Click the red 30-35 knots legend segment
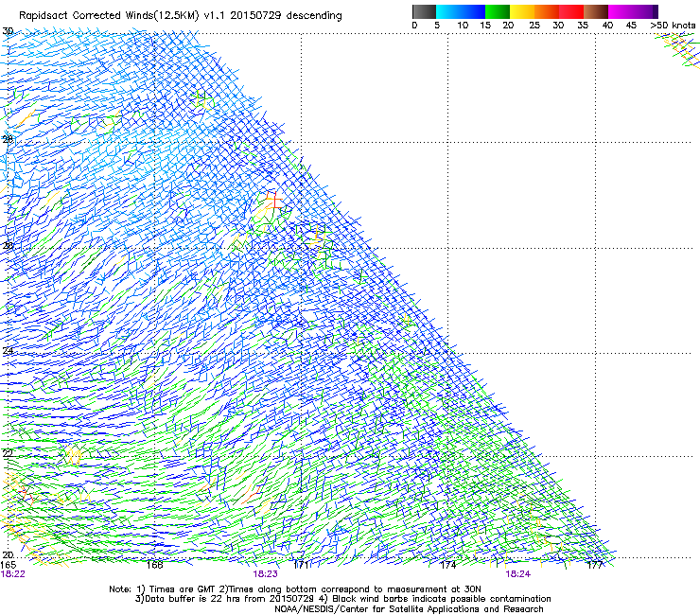This screenshot has width=700, height=615. [571, 11]
